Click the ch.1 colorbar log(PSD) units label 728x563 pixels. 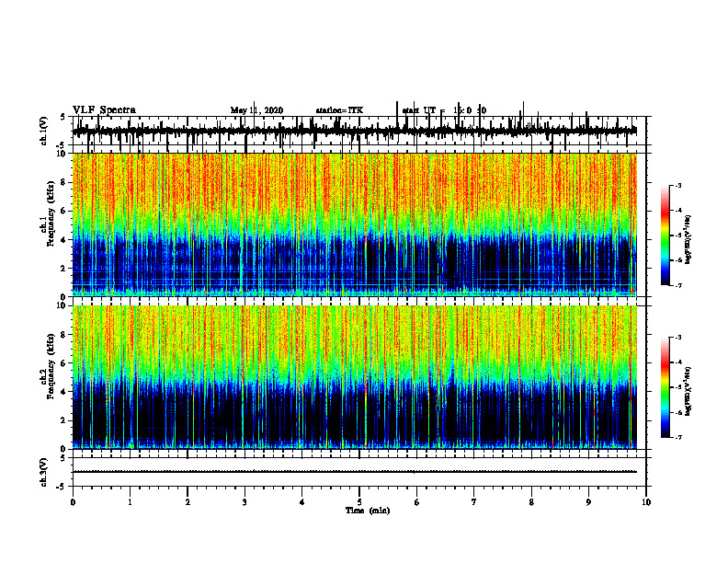[688, 240]
